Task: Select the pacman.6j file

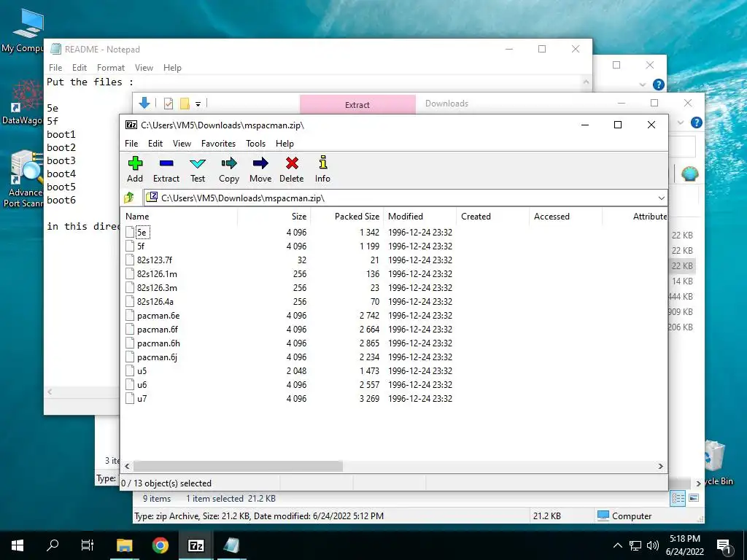Action: pos(157,357)
